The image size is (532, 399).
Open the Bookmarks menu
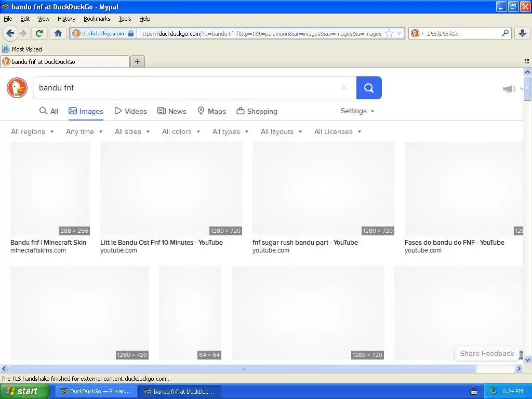[97, 19]
